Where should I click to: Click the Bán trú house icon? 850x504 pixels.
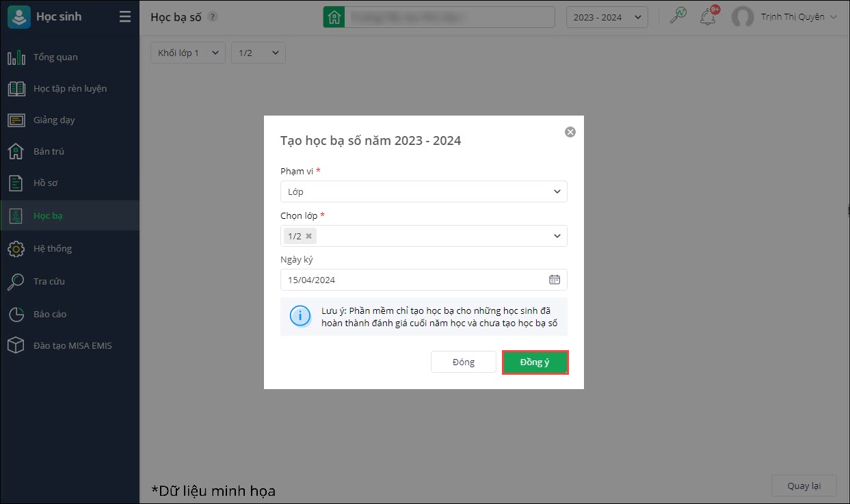click(16, 151)
